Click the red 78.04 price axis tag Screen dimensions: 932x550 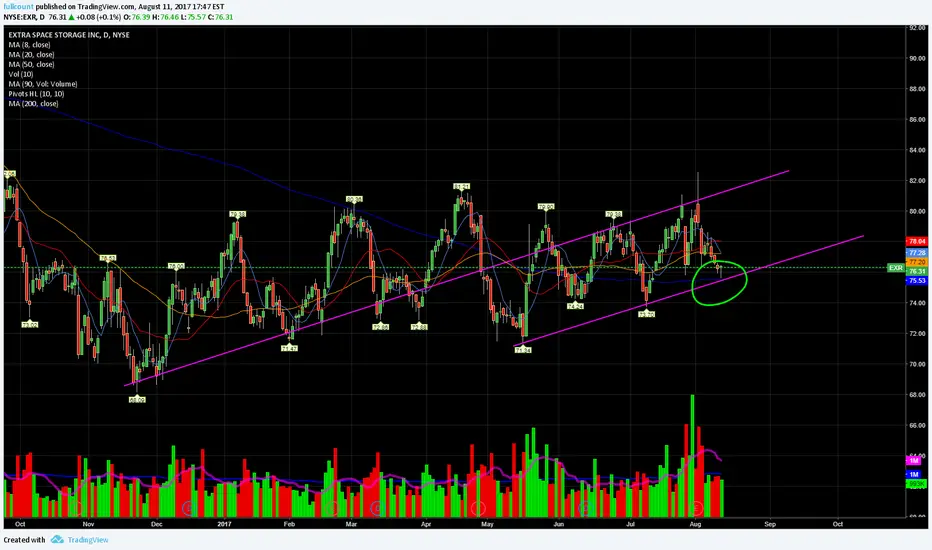click(x=917, y=241)
